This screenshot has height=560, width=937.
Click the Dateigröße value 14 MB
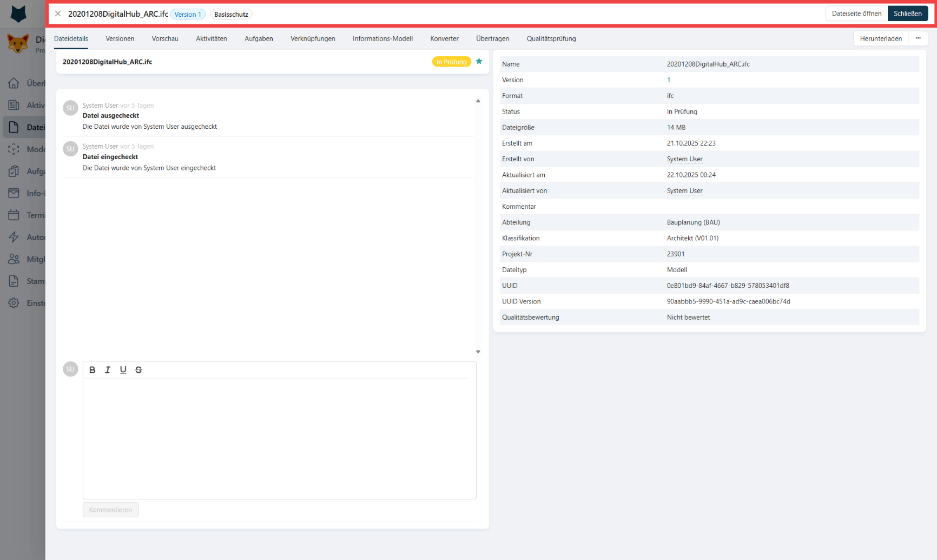click(676, 127)
